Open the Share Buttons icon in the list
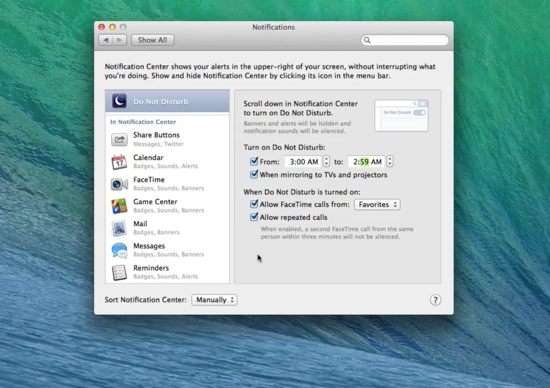 click(119, 139)
